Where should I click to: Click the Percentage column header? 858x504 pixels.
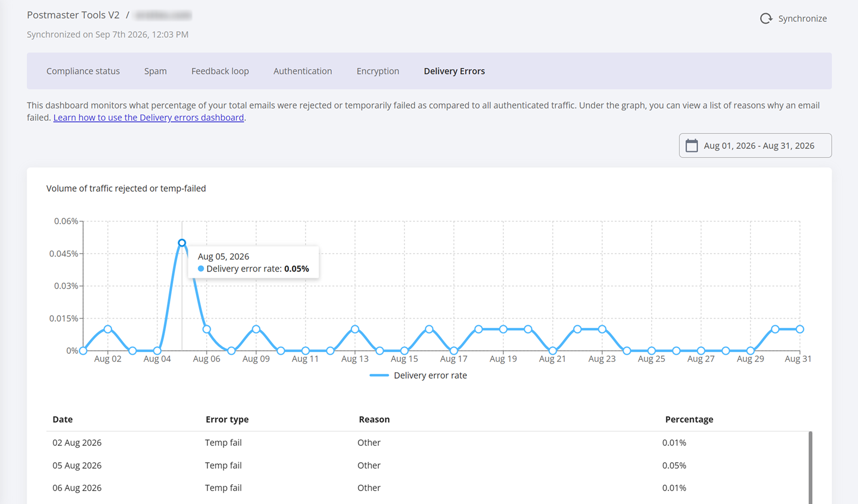[689, 419]
